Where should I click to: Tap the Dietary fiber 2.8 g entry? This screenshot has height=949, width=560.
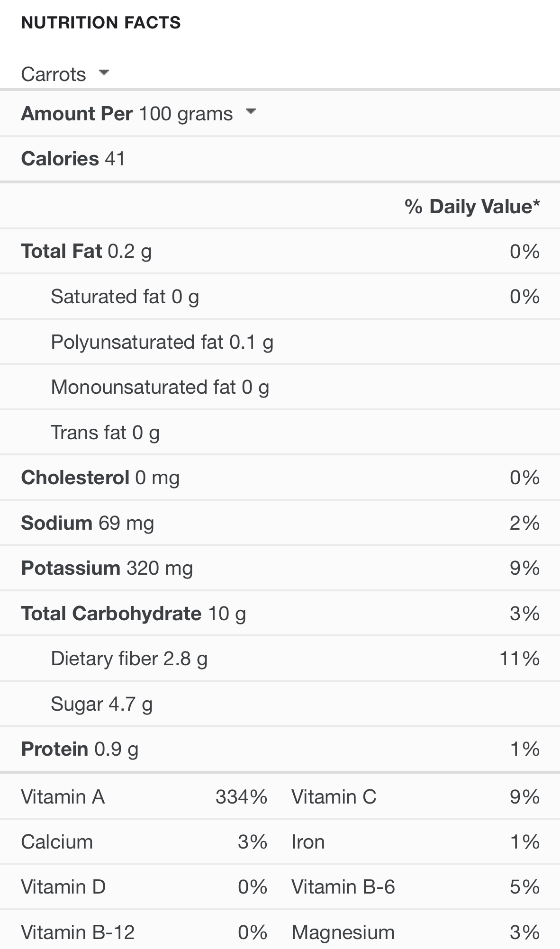[x=129, y=659]
